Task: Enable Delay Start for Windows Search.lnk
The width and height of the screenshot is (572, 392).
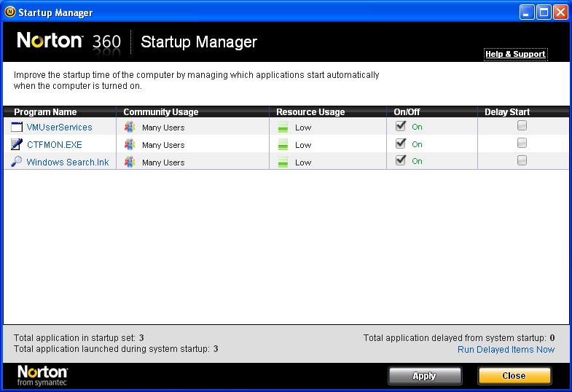Action: [522, 160]
